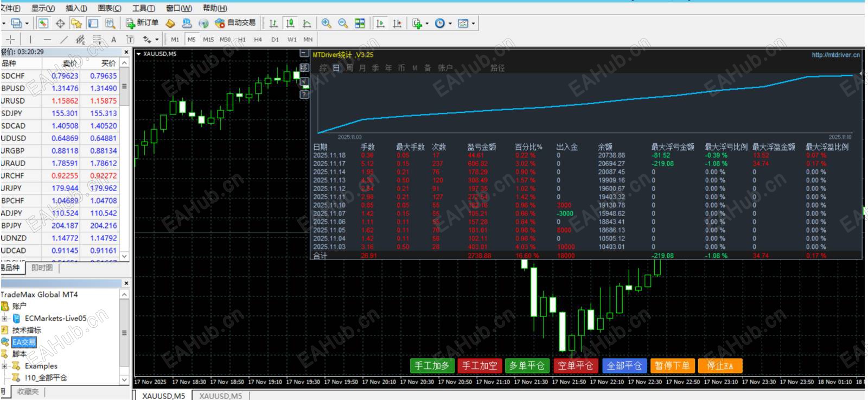This screenshot has height=400, width=868.
Task: Select the equidistant channel tool
Action: (x=80, y=39)
